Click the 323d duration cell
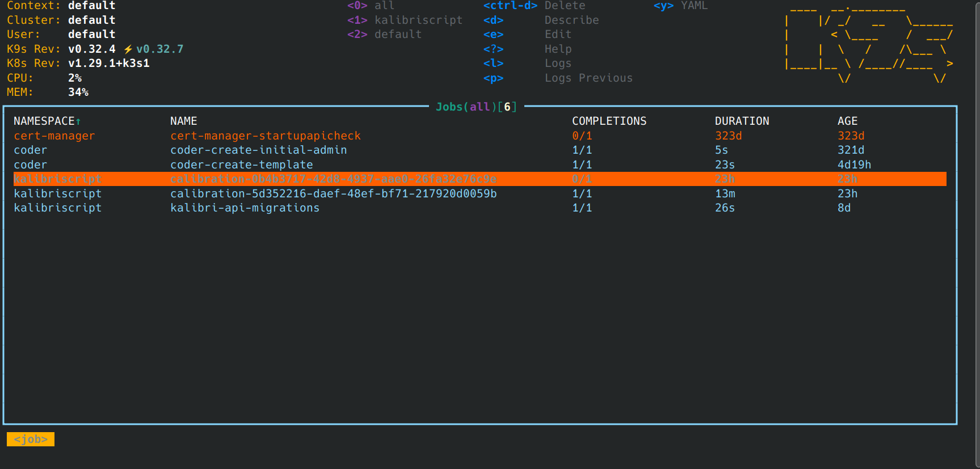 tap(729, 136)
